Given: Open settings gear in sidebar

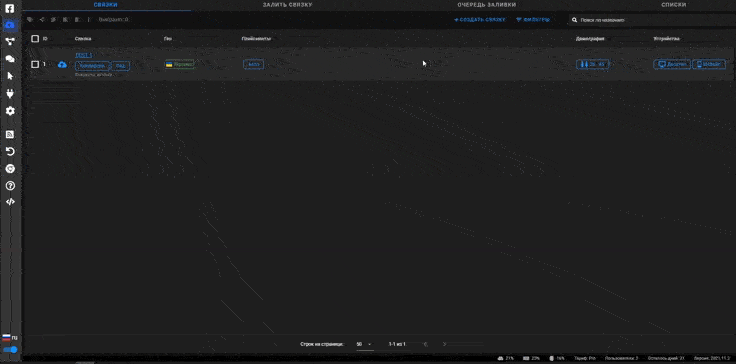Looking at the screenshot, I should pyautogui.click(x=10, y=111).
